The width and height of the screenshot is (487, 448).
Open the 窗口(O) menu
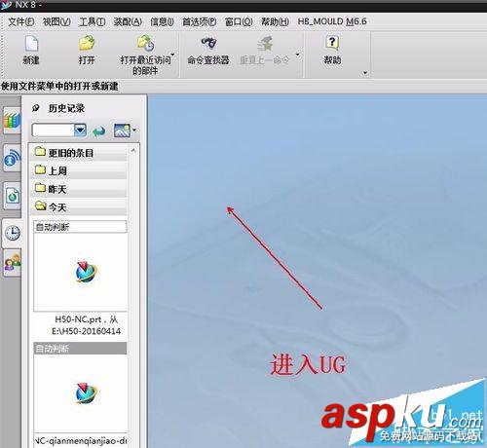pyautogui.click(x=239, y=21)
